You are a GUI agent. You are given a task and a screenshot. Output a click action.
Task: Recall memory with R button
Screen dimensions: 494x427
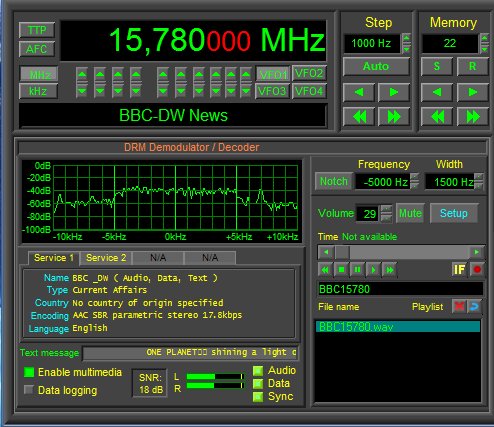[x=472, y=66]
